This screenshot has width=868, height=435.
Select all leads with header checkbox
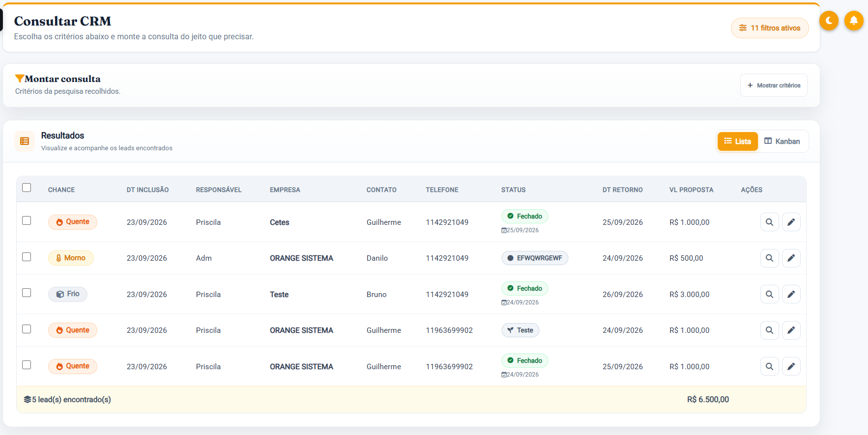coord(27,188)
